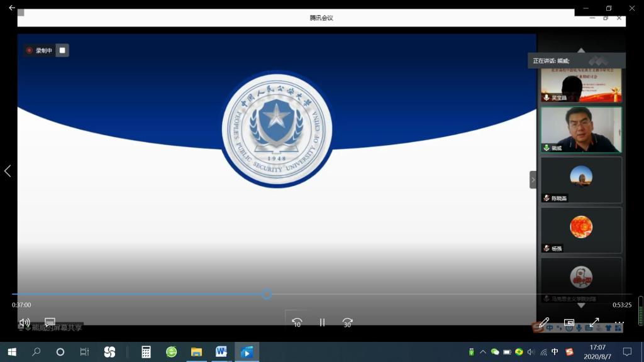The width and height of the screenshot is (644, 362).
Task: Switch to mini player view
Action: [569, 323]
